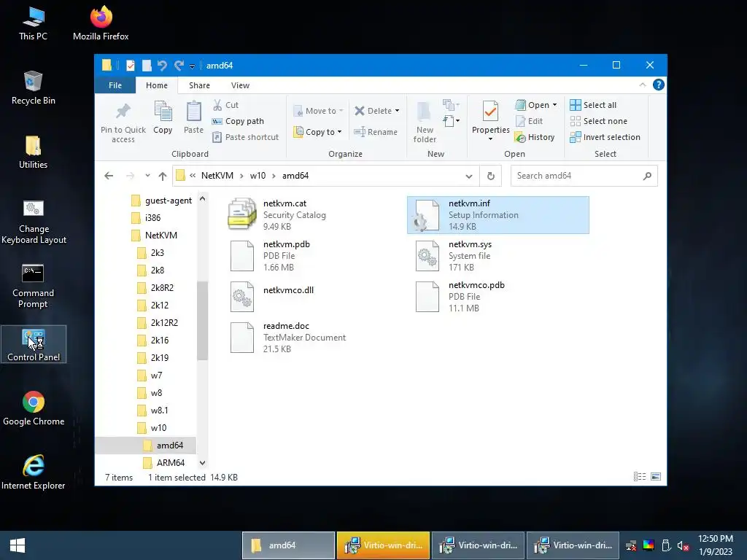Cut the selected file
The height and width of the screenshot is (560, 747).
[x=226, y=105]
